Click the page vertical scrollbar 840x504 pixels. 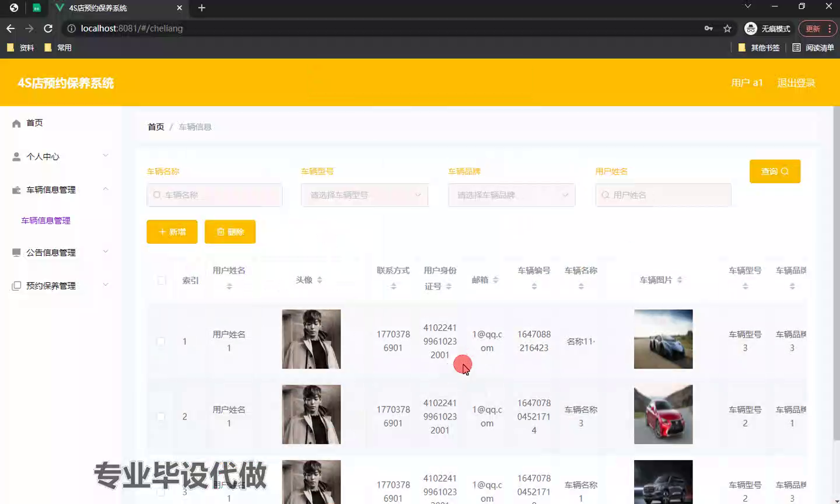tap(836, 274)
